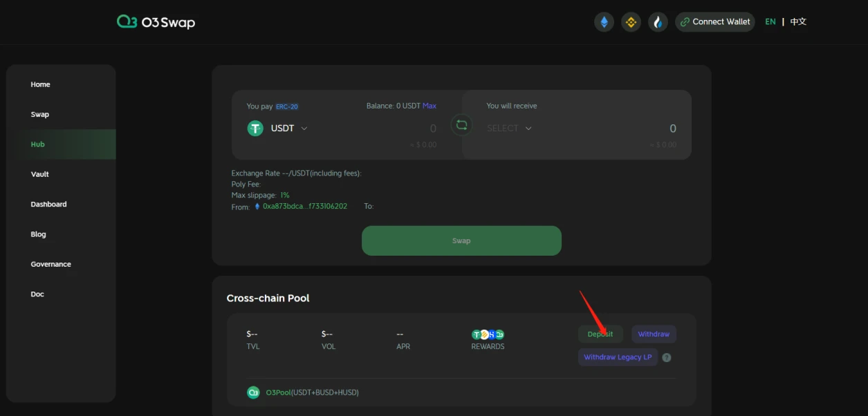Image resolution: width=868 pixels, height=416 pixels.
Task: Switch language to EN
Action: click(x=770, y=22)
